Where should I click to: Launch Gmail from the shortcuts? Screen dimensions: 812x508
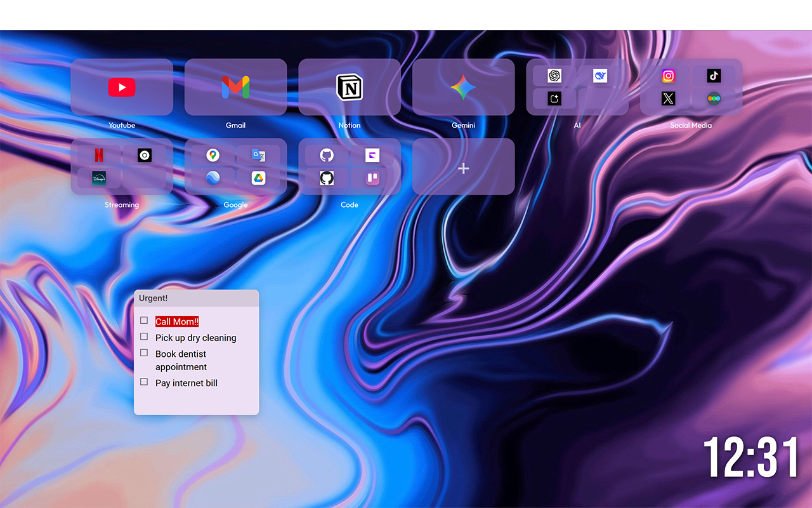click(235, 87)
